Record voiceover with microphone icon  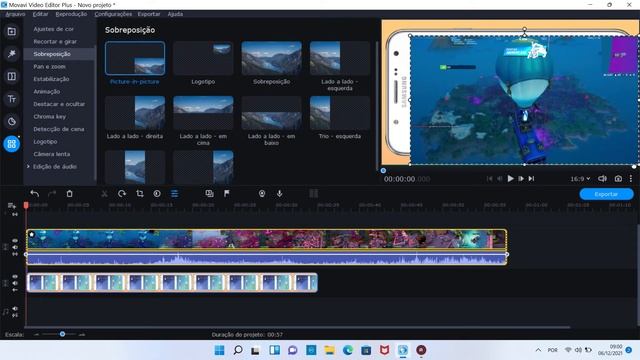pyautogui.click(x=280, y=193)
